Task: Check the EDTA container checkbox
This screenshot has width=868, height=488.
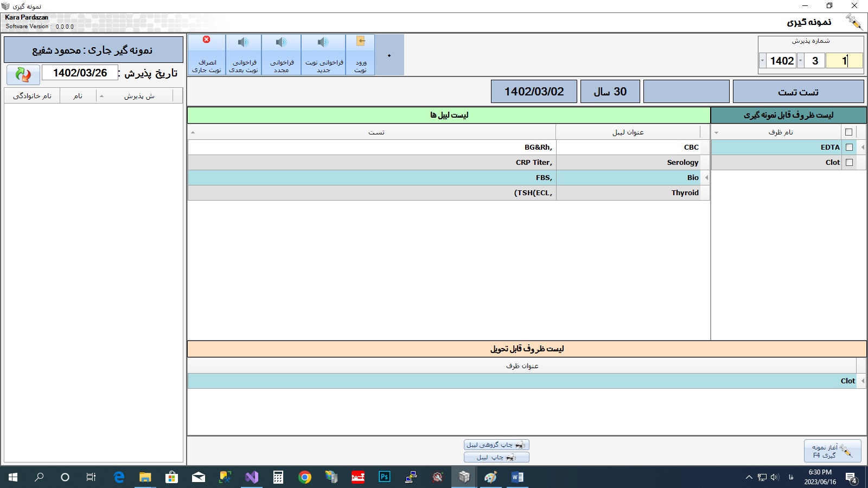Action: pyautogui.click(x=850, y=147)
